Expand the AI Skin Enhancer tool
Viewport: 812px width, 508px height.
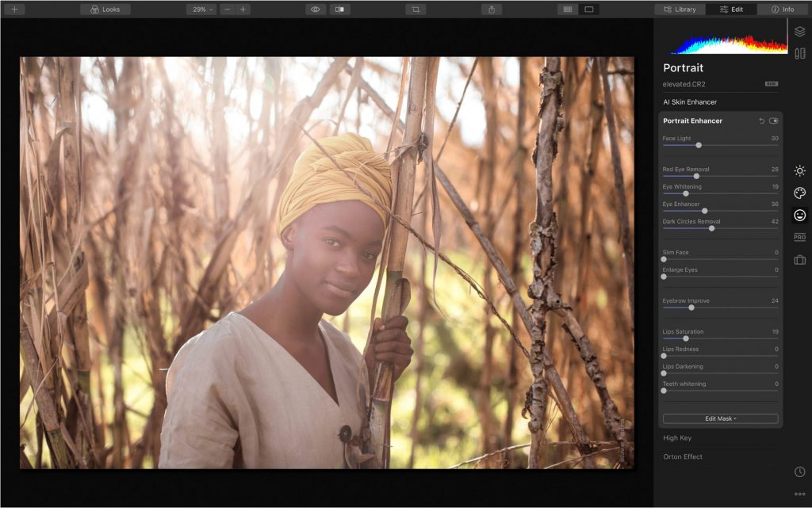(690, 102)
